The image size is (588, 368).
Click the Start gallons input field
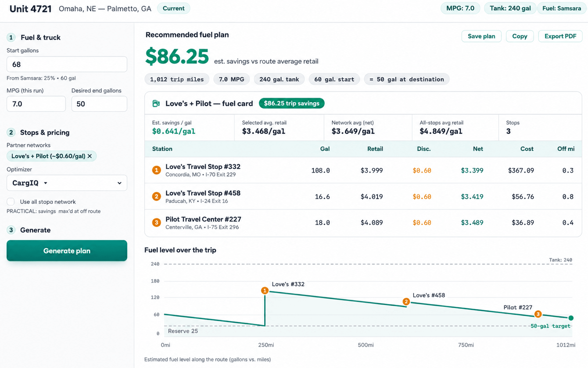pyautogui.click(x=67, y=64)
